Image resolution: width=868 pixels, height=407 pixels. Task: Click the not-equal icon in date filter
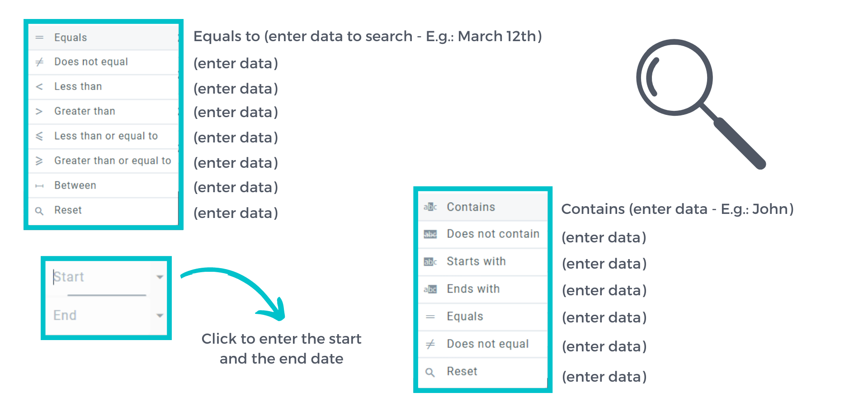(39, 62)
